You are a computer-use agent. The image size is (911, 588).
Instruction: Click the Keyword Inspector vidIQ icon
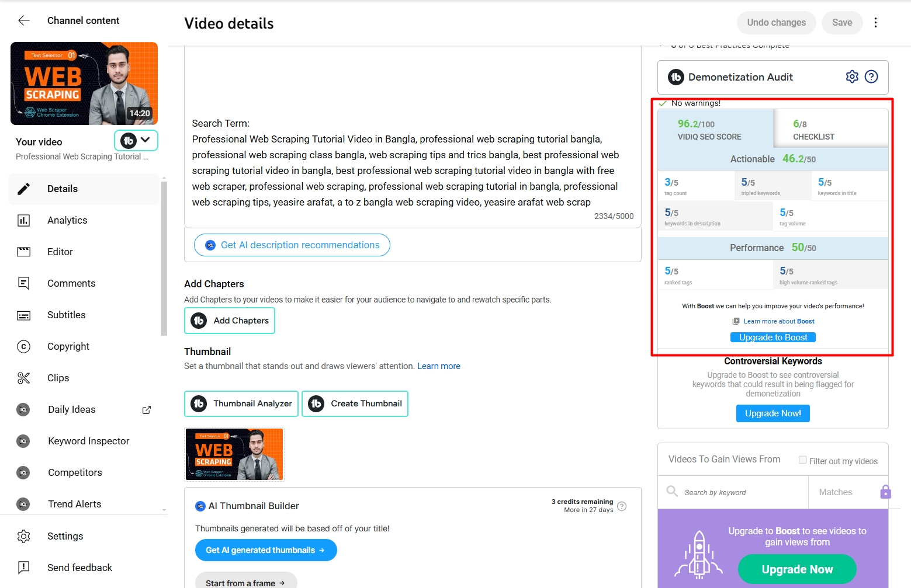click(x=23, y=441)
